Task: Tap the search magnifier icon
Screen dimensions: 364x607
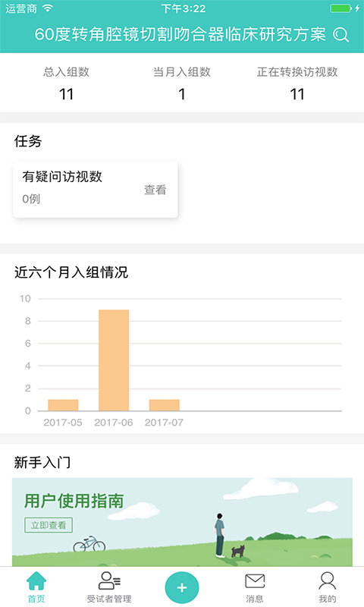Action: pos(340,35)
